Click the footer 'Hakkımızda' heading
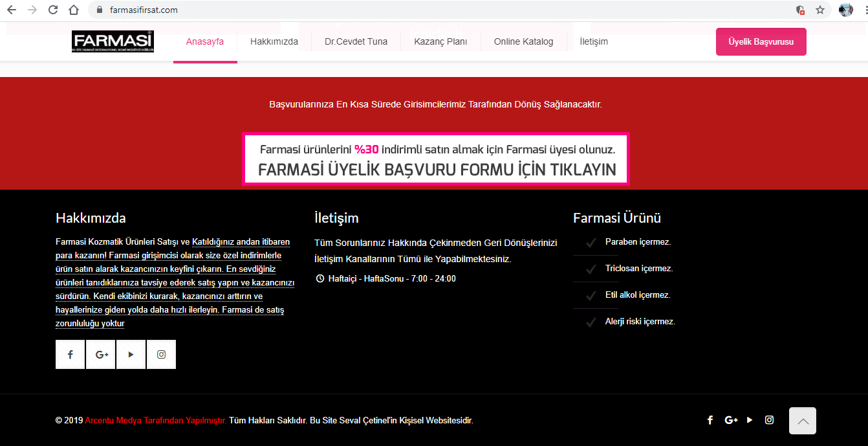 91,218
